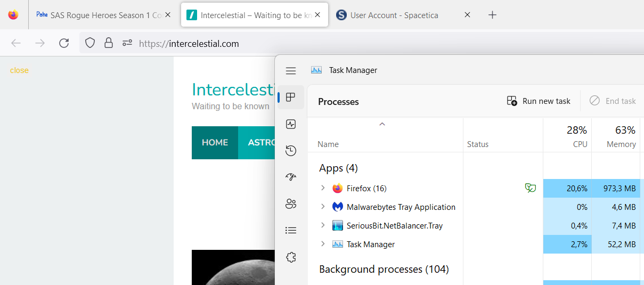Click Waiting to be known tagline
Image resolution: width=644 pixels, height=285 pixels.
pyautogui.click(x=231, y=106)
